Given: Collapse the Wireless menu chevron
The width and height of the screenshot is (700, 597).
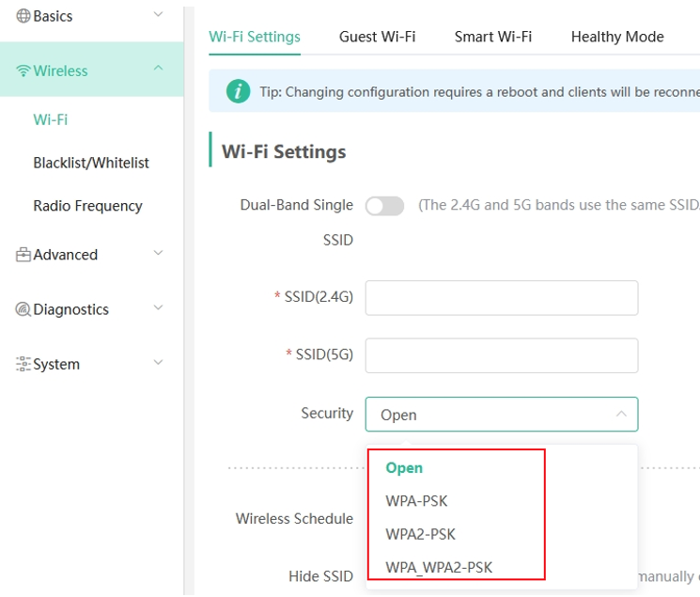Looking at the screenshot, I should 158,69.
